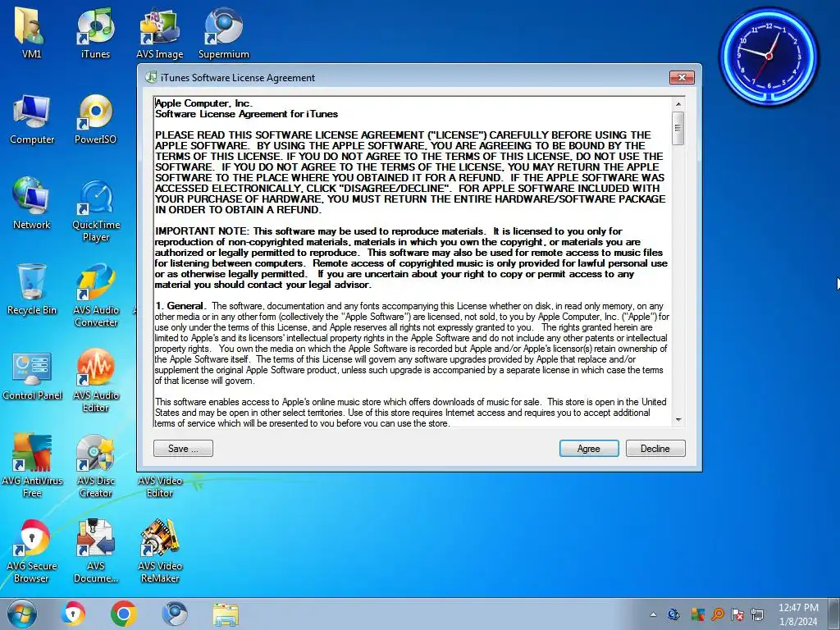Open the Computer desktop icon
The width and height of the screenshot is (840, 630).
coord(32,119)
